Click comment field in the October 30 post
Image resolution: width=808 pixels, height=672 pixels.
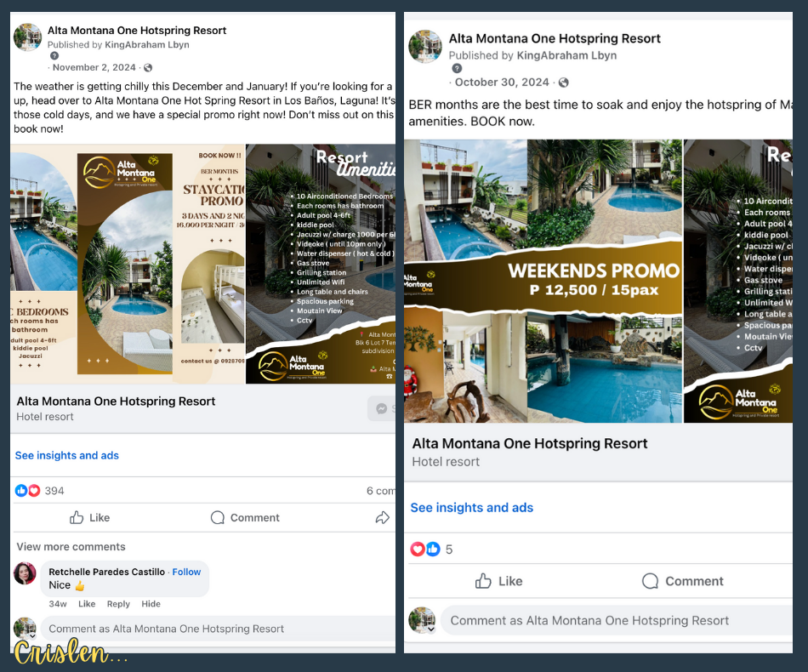pos(617,620)
